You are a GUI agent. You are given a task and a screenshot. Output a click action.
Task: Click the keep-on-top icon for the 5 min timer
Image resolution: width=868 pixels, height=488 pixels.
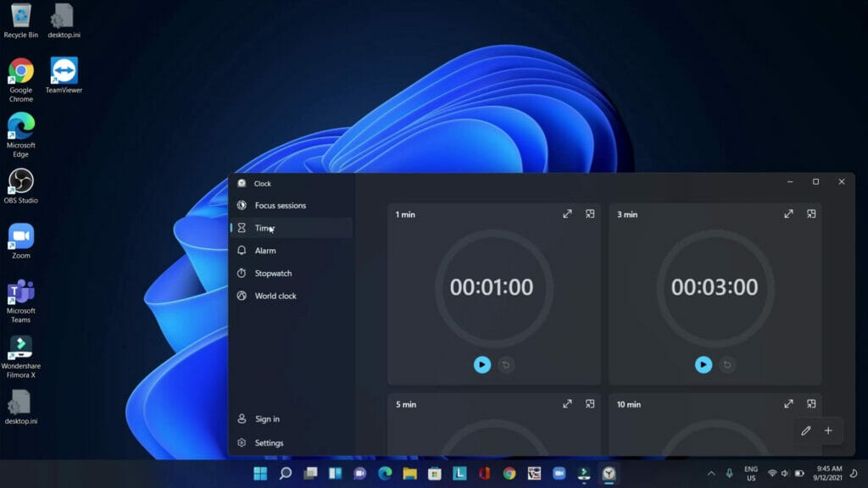click(590, 404)
